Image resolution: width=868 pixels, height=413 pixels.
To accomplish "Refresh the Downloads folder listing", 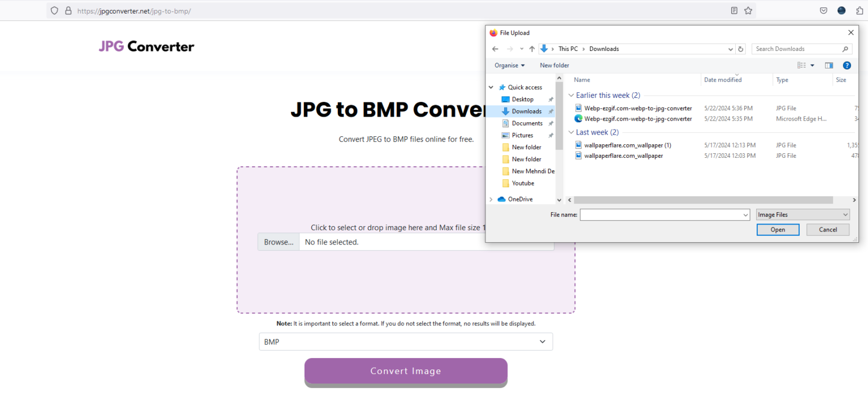I will point(741,49).
